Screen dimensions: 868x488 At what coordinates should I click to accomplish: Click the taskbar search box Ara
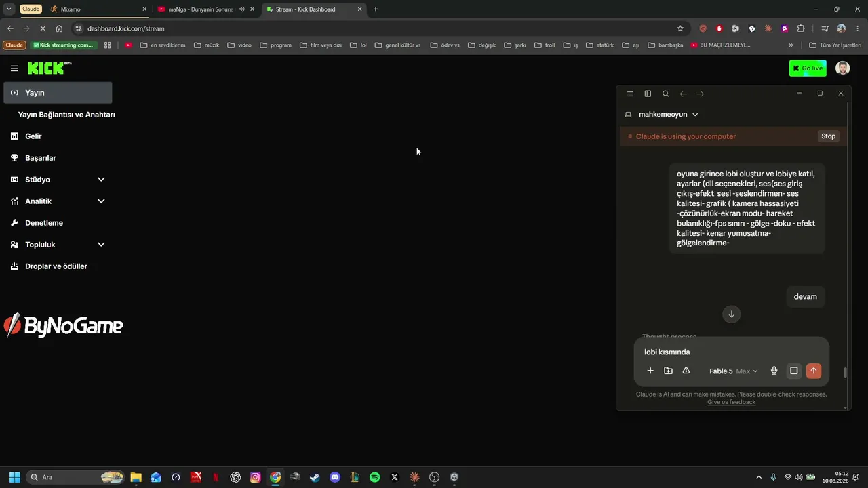point(76,477)
